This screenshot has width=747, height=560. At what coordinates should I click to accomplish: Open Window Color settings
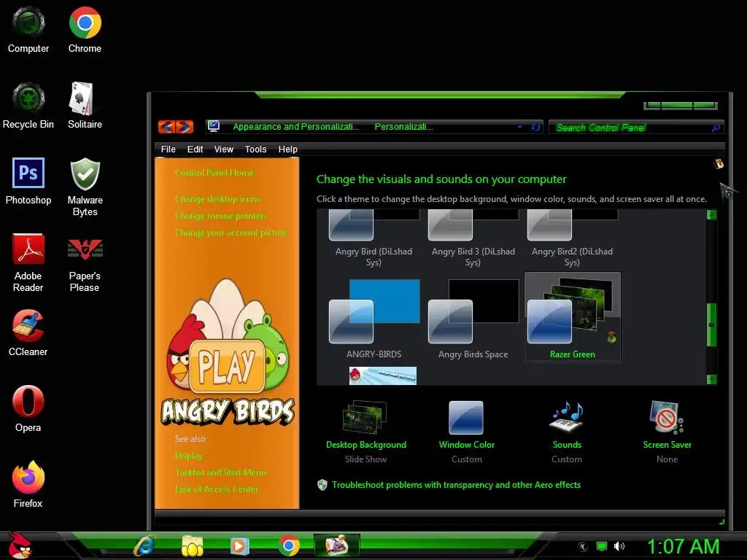click(x=466, y=432)
